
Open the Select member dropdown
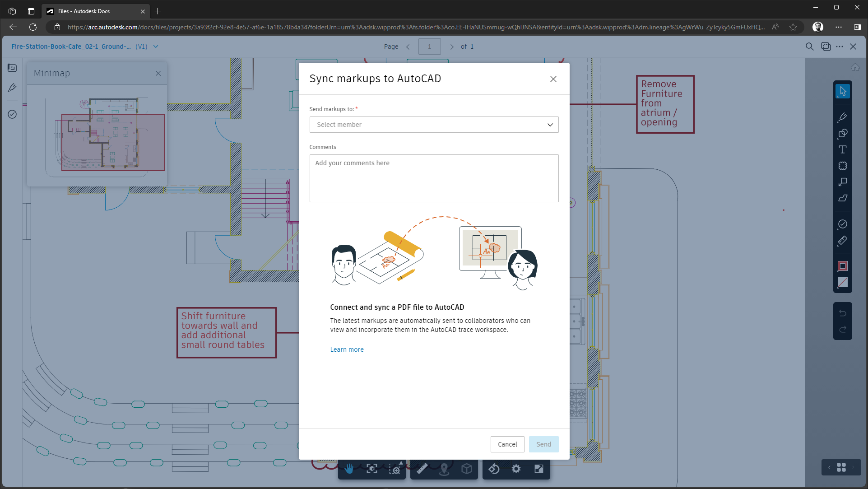coord(434,125)
